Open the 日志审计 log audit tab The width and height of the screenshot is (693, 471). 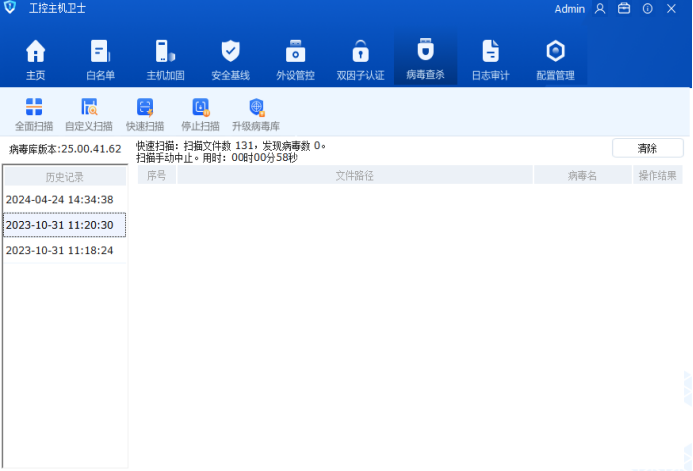(490, 59)
